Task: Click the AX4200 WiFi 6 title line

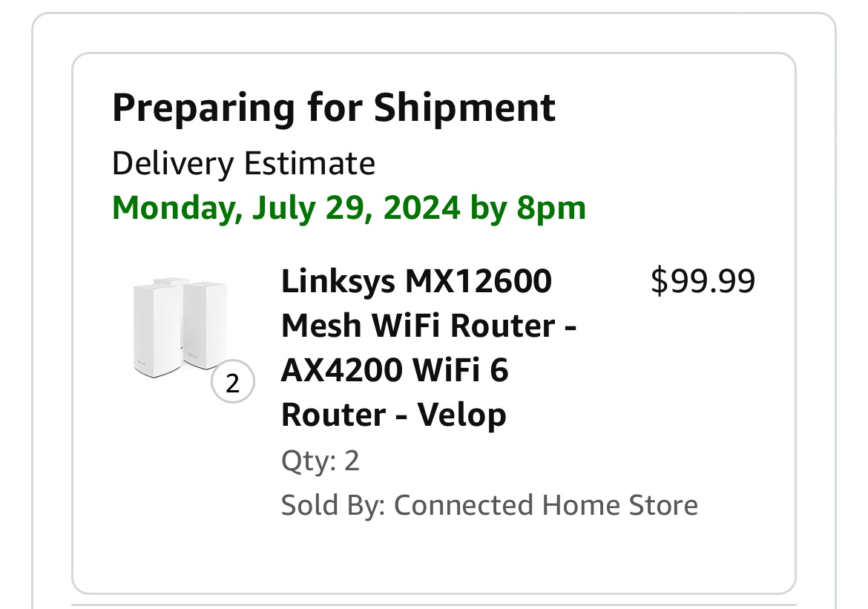Action: (394, 370)
